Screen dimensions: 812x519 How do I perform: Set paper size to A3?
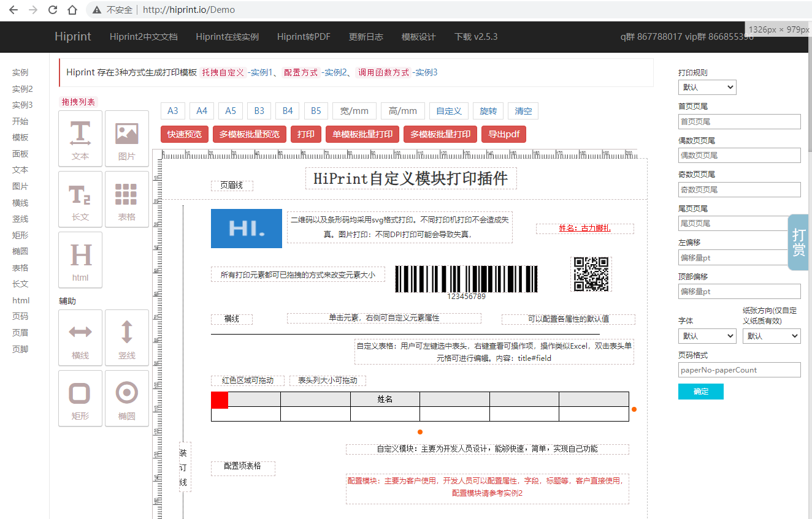click(173, 111)
